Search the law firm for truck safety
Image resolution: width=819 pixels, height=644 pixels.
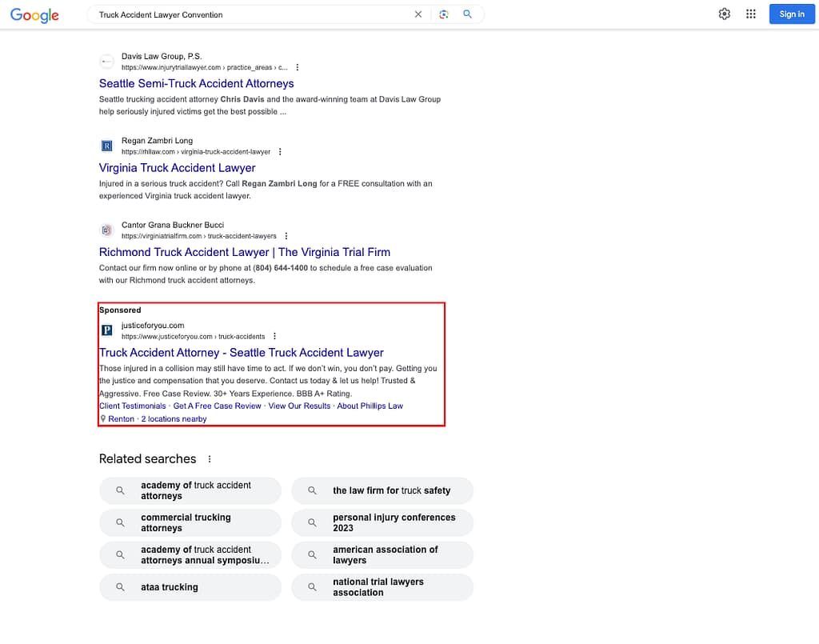coord(382,490)
